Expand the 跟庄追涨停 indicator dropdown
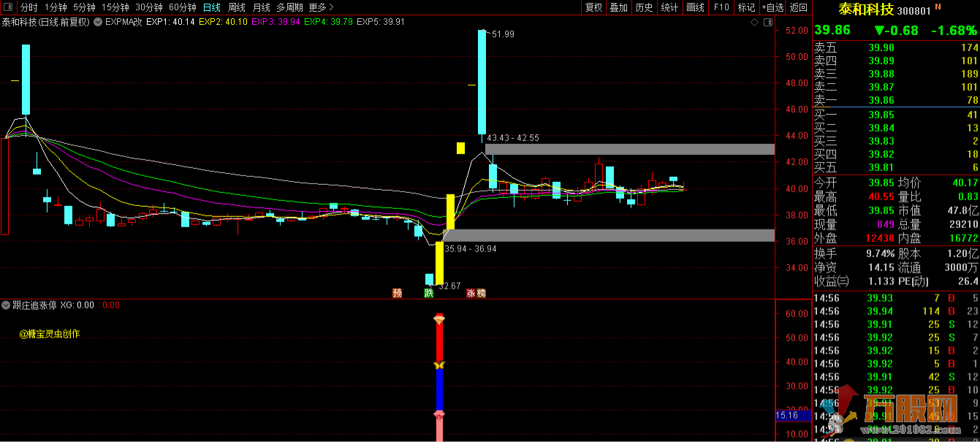The width and height of the screenshot is (980, 442). pyautogui.click(x=7, y=305)
